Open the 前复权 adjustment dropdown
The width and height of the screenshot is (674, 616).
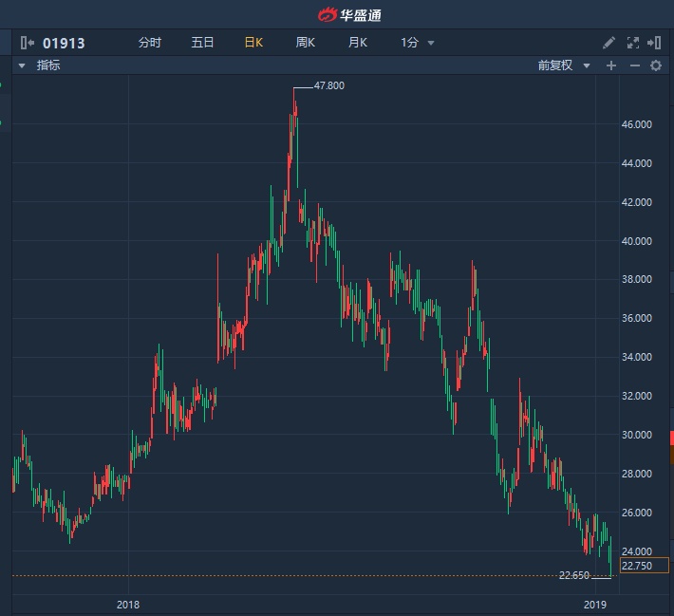click(564, 65)
